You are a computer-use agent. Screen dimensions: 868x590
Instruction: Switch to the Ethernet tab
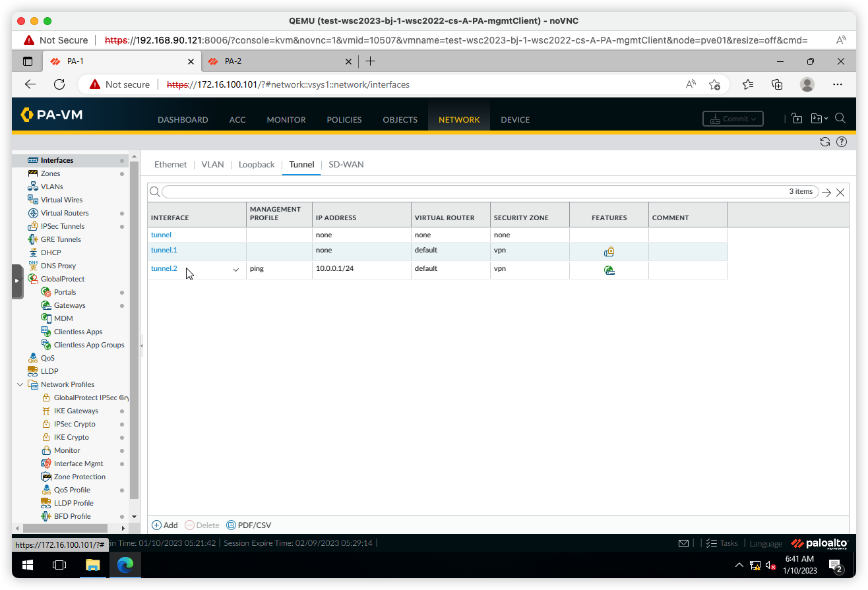(x=170, y=164)
